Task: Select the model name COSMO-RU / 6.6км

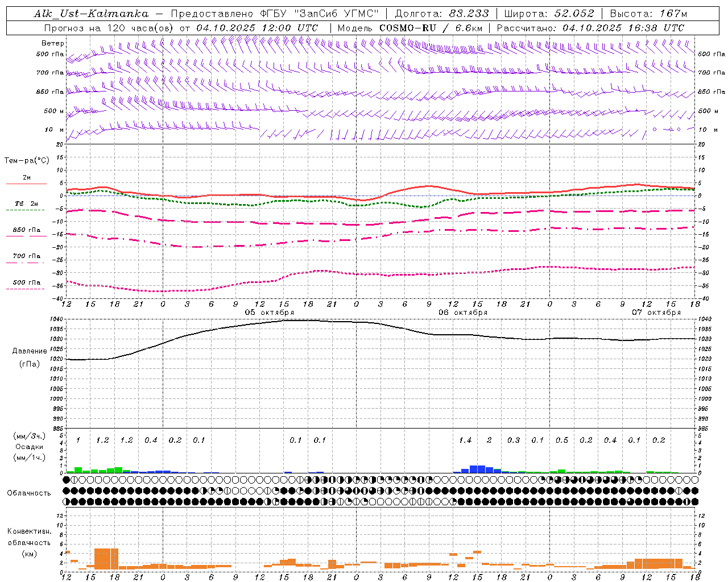Action: (x=431, y=28)
